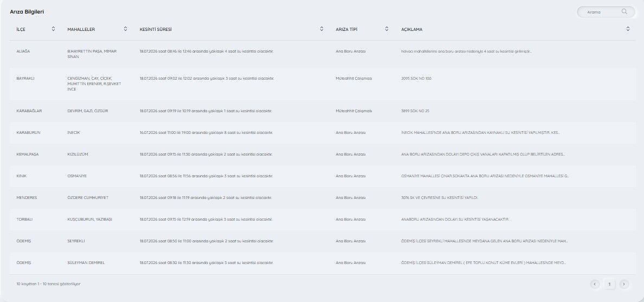Click Ana Boru Arızası in TORBALI row
The image size is (644, 302).
point(350,220)
